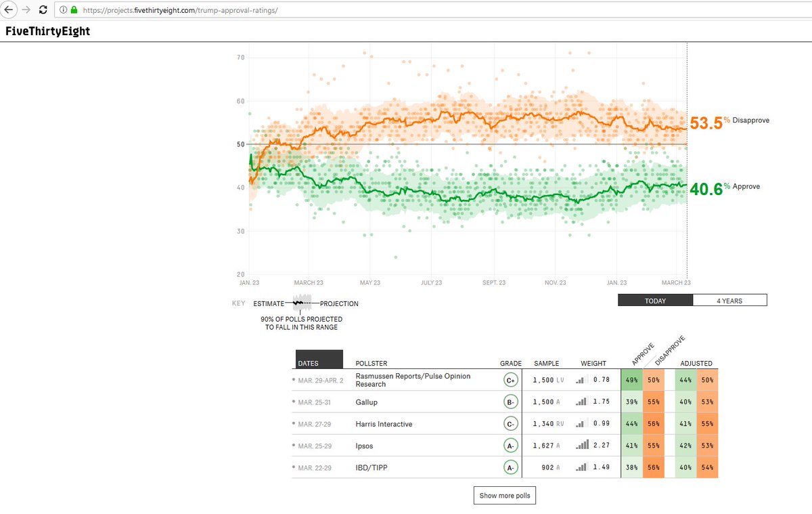Viewport: 812px width, 514px height.
Task: Click the 902 A sample value
Action: (x=551, y=467)
